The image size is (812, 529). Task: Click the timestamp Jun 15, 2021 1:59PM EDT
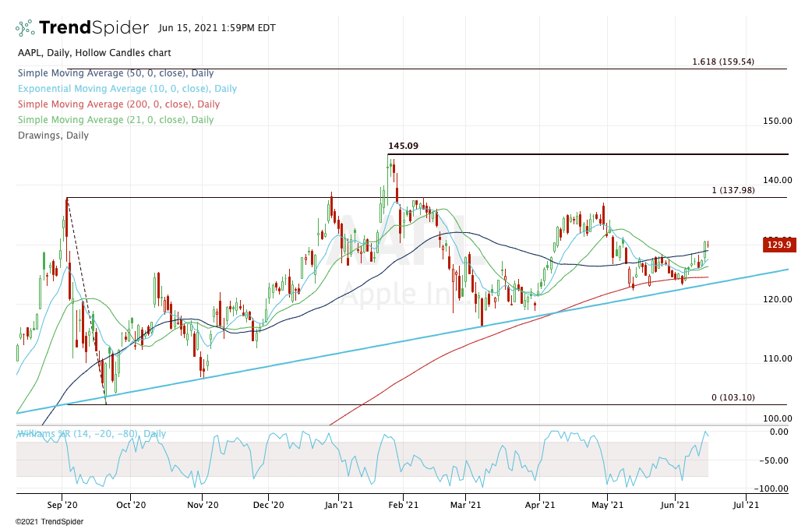tap(217, 28)
